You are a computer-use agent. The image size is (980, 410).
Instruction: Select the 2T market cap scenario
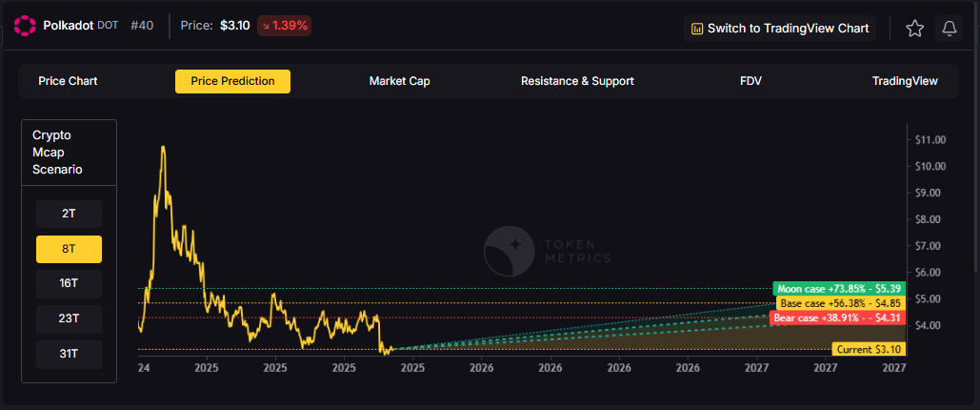tap(69, 215)
